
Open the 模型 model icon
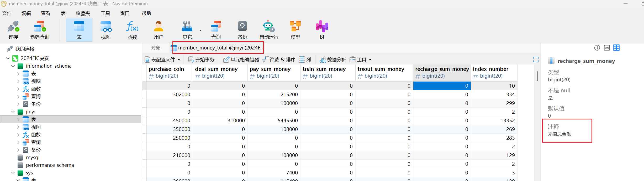click(295, 29)
